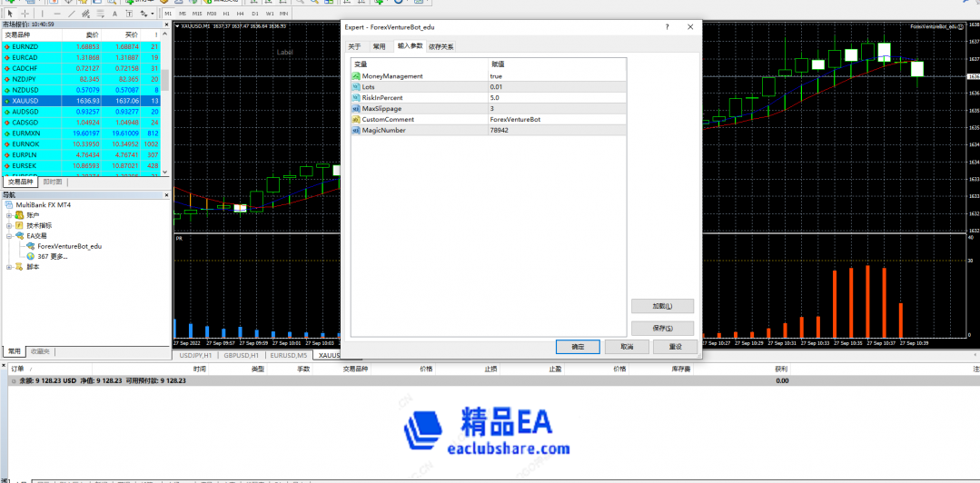The image size is (980, 483).
Task: Activate the crosshair tool
Action: [25, 13]
